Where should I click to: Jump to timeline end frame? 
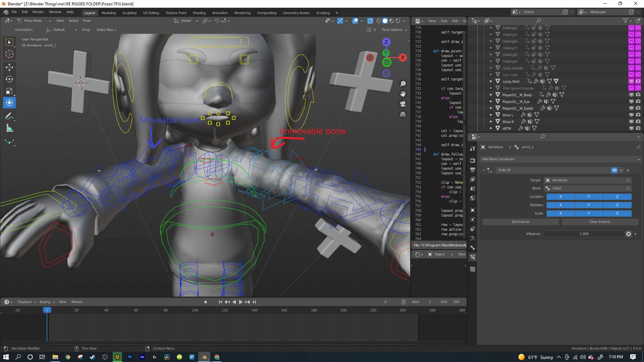pyautogui.click(x=254, y=302)
